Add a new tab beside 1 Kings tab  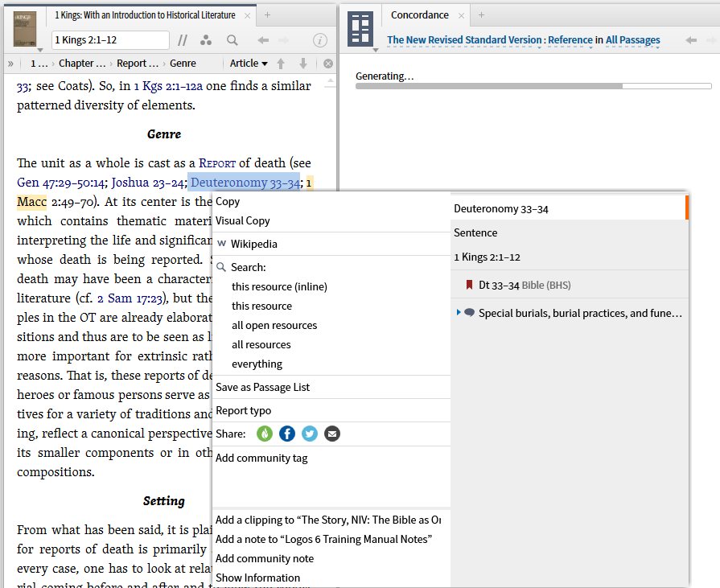point(267,15)
